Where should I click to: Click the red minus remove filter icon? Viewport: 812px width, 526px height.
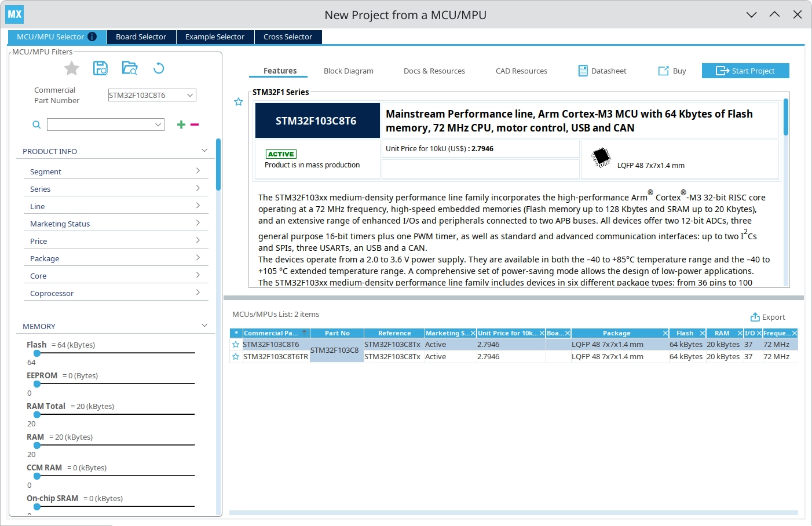click(x=195, y=125)
